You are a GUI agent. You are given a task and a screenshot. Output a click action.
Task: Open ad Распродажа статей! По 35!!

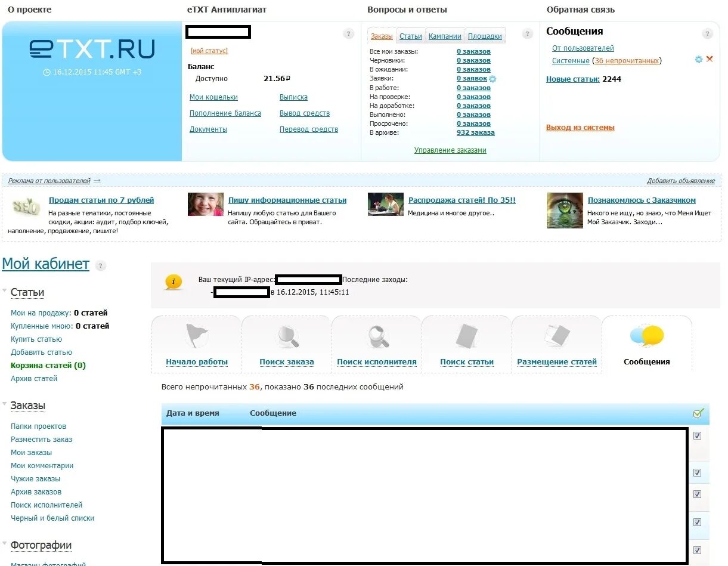click(x=462, y=200)
